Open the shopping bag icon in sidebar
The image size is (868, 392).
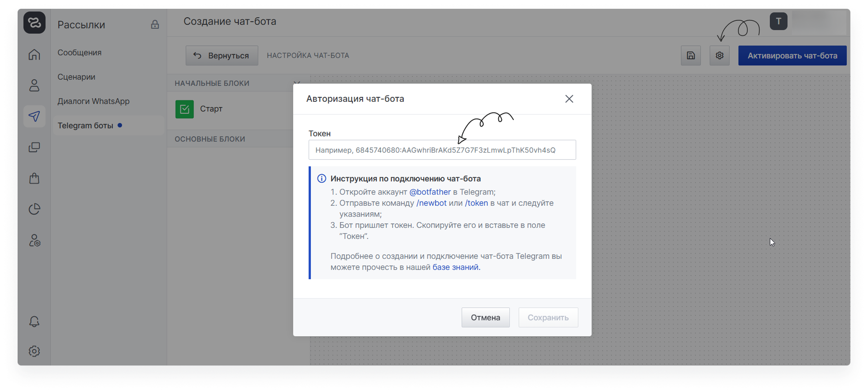[x=34, y=178]
